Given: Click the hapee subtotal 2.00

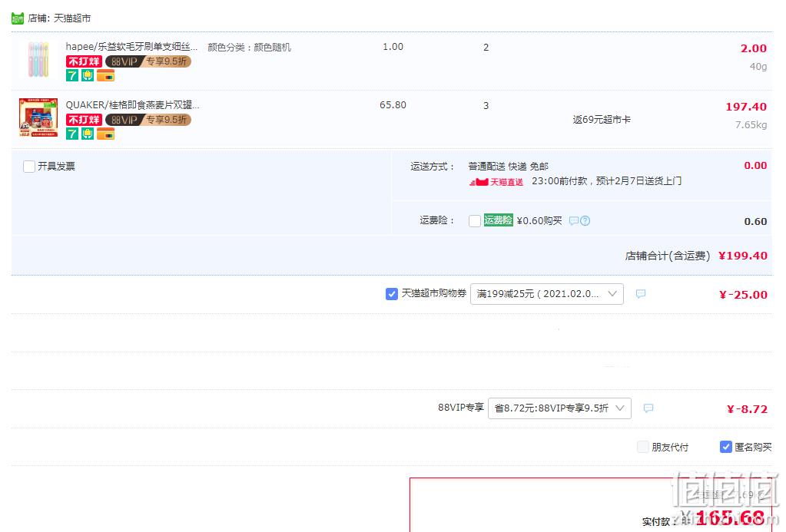Looking at the screenshot, I should 754,48.
